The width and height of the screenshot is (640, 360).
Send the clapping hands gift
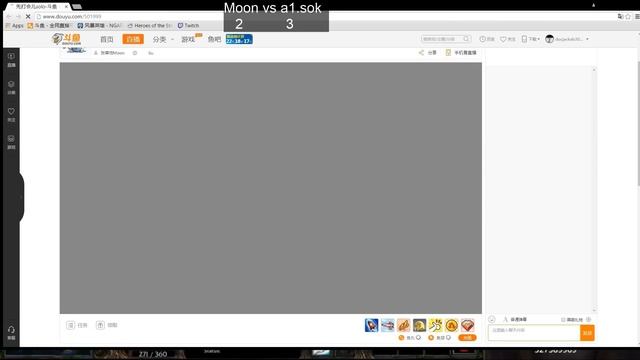[436, 325]
